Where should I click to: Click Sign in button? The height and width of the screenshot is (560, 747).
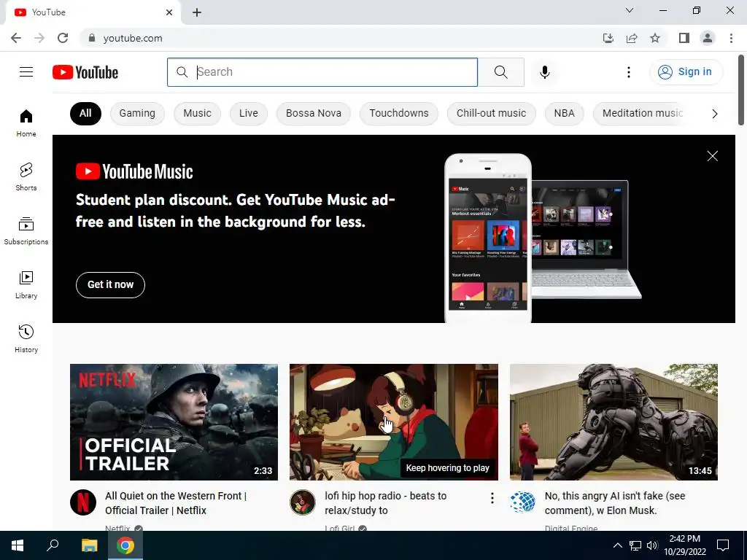point(686,72)
